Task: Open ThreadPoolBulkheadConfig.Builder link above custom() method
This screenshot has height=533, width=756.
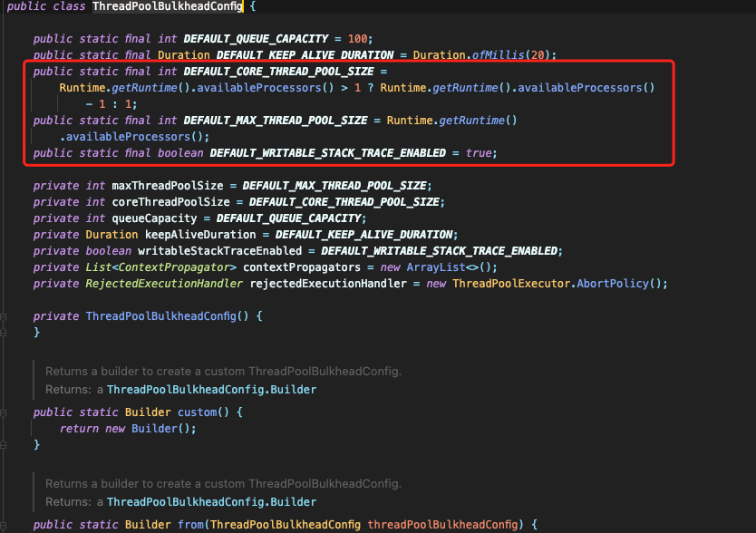Action: point(211,389)
